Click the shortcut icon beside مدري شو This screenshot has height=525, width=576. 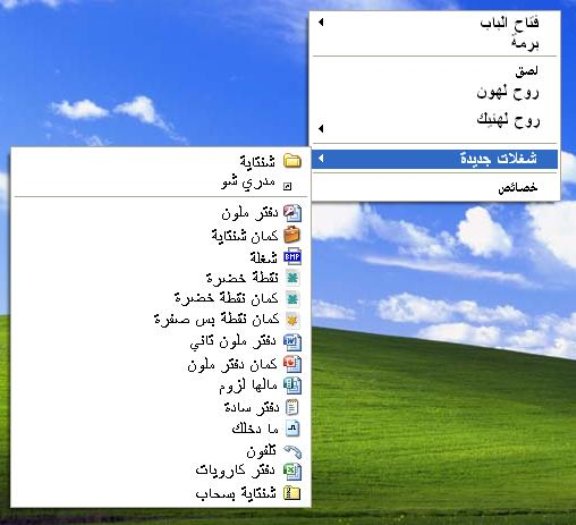point(288,187)
